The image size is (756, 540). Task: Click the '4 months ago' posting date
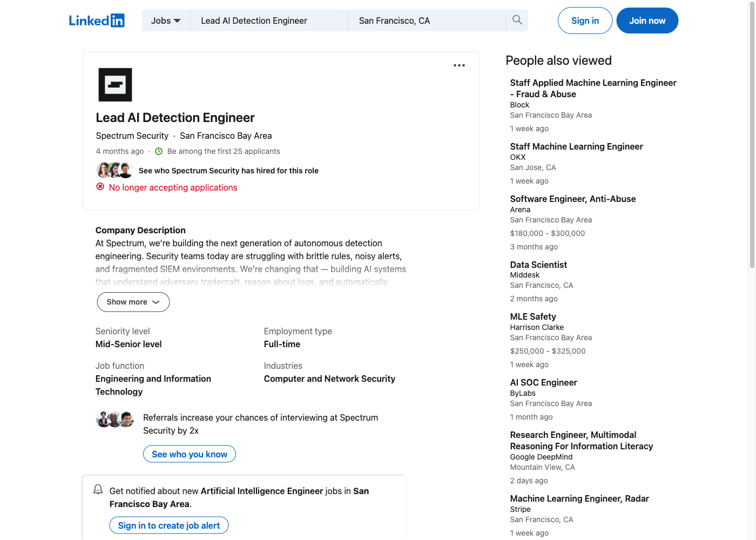[x=120, y=151]
